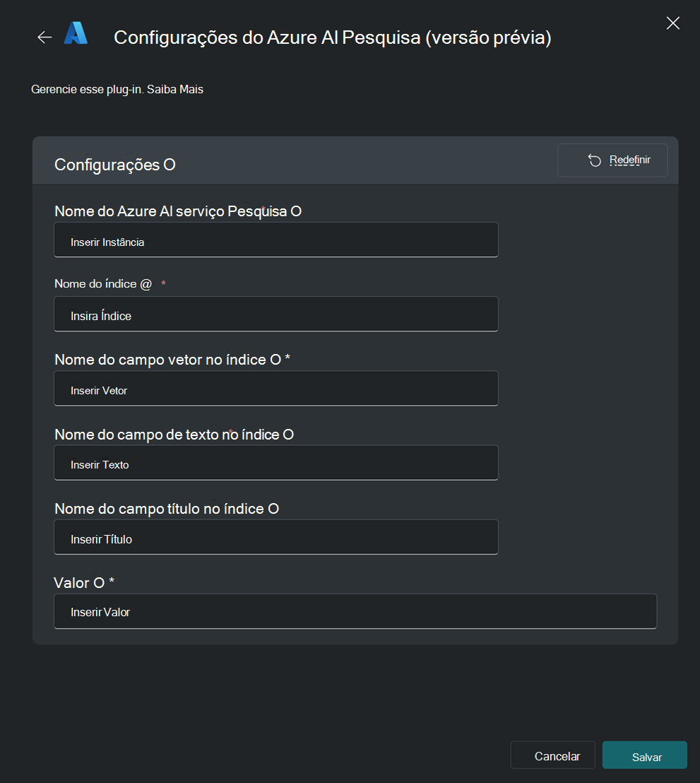This screenshot has width=700, height=783.
Task: Select the Inserir Vetor input field
Action: pyautogui.click(x=276, y=389)
